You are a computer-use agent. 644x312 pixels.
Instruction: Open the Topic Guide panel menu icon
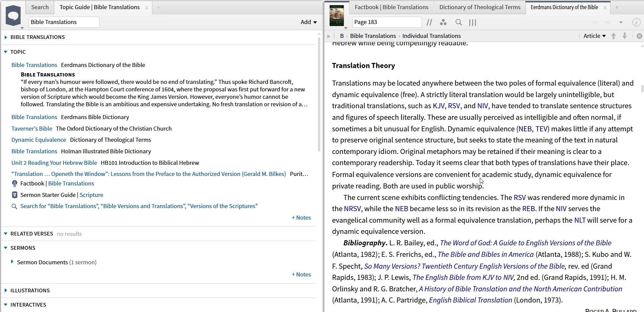pyautogui.click(x=14, y=16)
